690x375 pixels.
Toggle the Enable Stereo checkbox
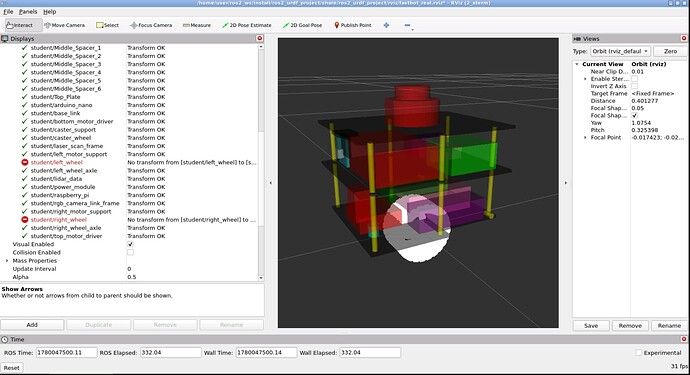pos(635,79)
